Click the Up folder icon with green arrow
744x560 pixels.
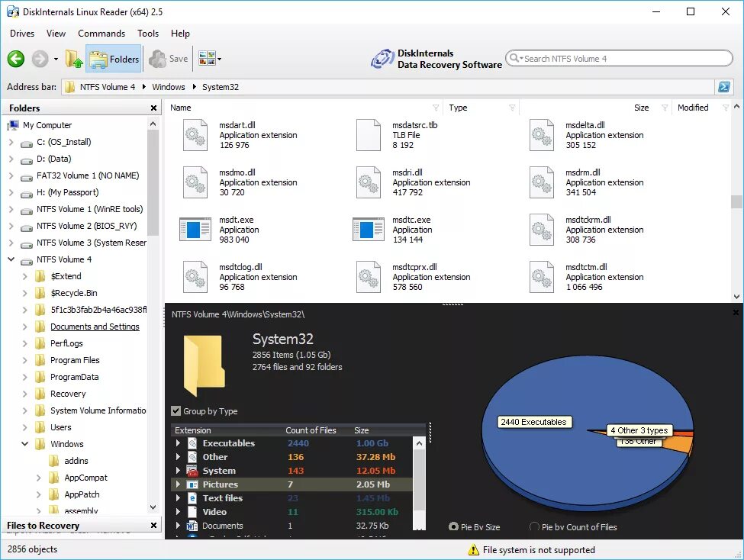coord(73,59)
